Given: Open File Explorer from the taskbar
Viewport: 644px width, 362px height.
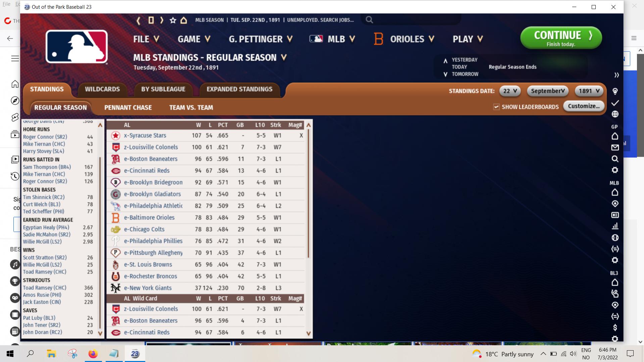Looking at the screenshot, I should 51,354.
